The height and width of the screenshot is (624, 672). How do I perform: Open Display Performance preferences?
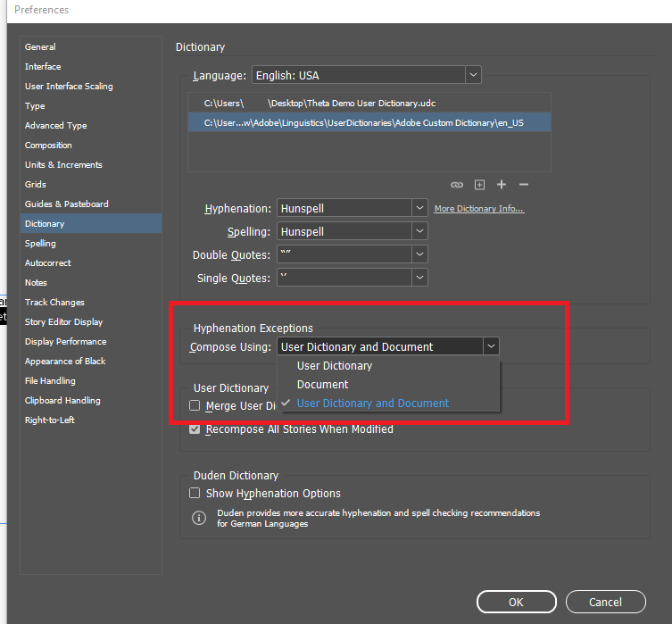91,342
